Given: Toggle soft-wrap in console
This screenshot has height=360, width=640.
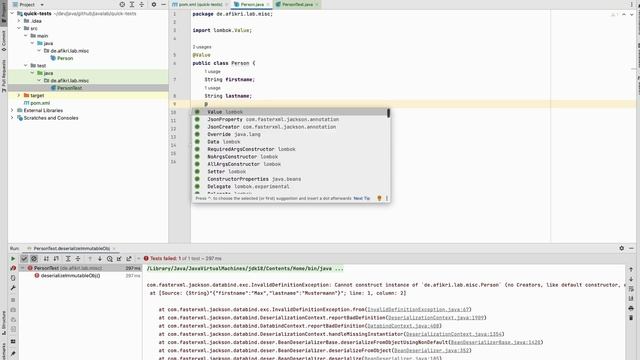Looking at the screenshot, I should point(631,289).
